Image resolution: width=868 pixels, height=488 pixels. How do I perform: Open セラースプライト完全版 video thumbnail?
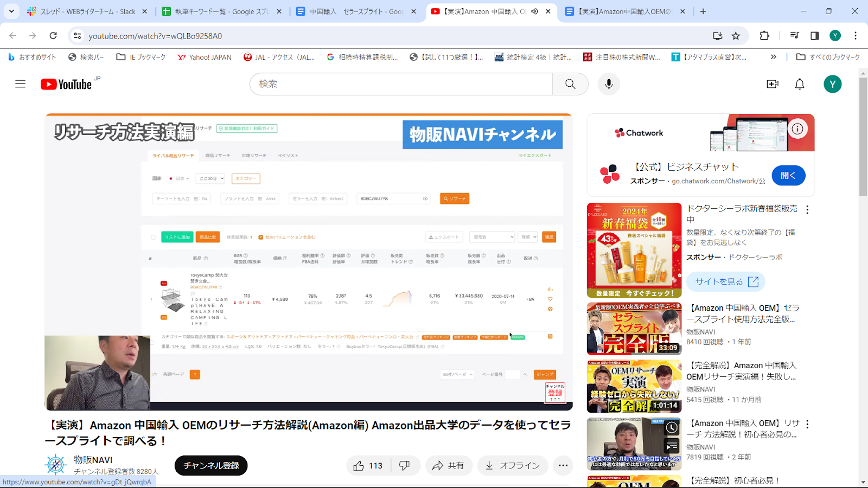coord(634,329)
